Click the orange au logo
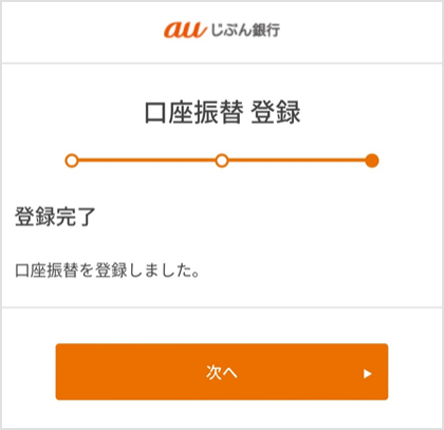The height and width of the screenshot is (430, 444). click(x=184, y=30)
